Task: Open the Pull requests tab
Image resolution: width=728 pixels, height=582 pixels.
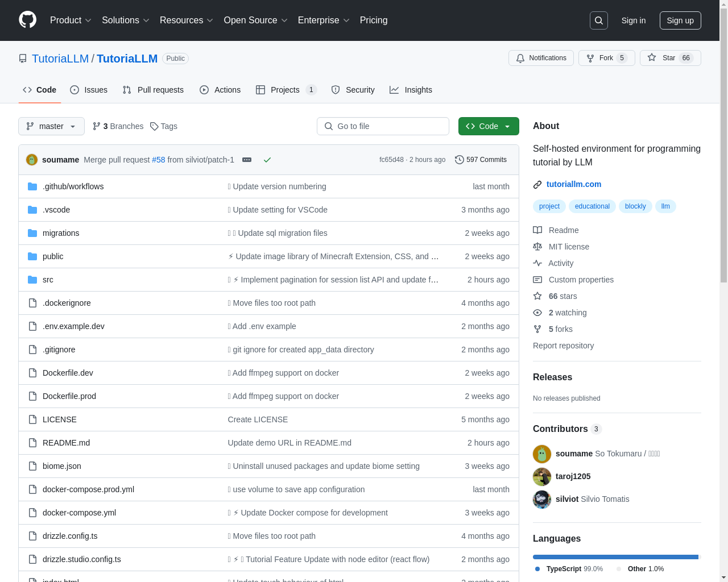Action: 153,90
